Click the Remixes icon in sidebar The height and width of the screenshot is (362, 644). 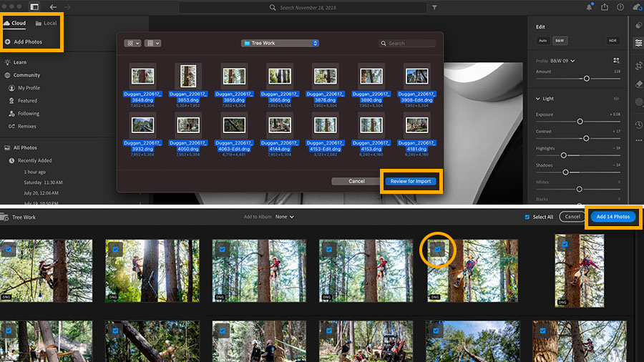click(x=11, y=126)
